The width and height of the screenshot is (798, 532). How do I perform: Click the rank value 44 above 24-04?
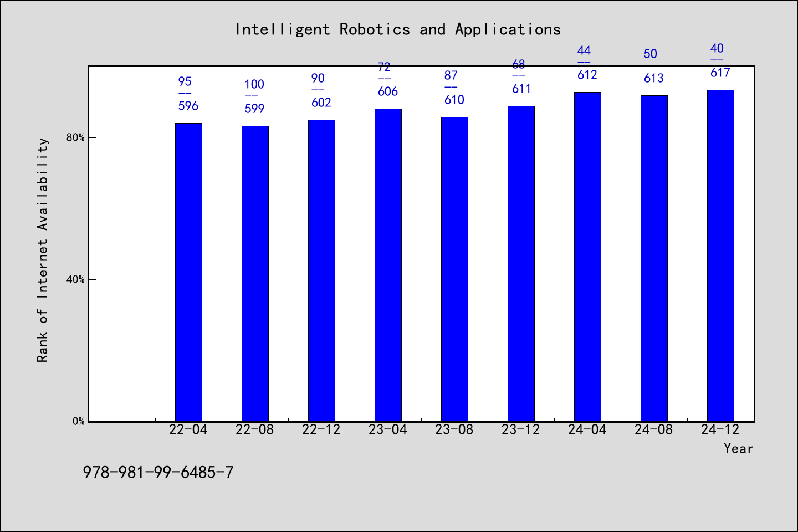tap(584, 51)
